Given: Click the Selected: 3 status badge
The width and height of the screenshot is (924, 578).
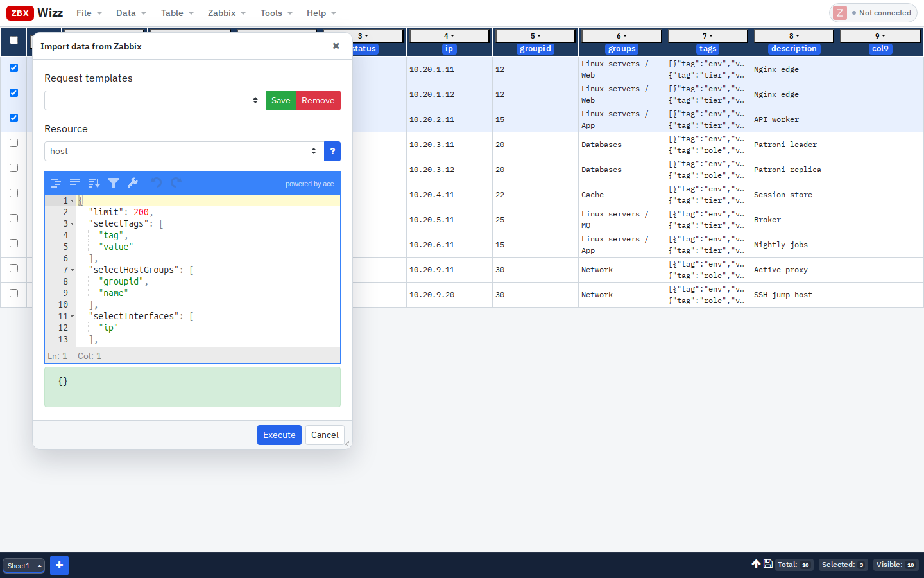Looking at the screenshot, I should click(x=843, y=565).
